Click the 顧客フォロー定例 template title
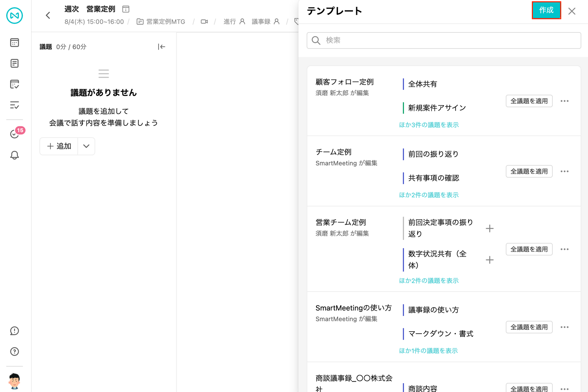The height and width of the screenshot is (392, 588). [345, 82]
